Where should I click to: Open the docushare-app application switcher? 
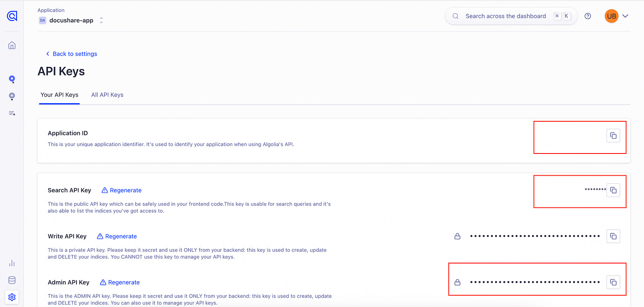coord(71,21)
